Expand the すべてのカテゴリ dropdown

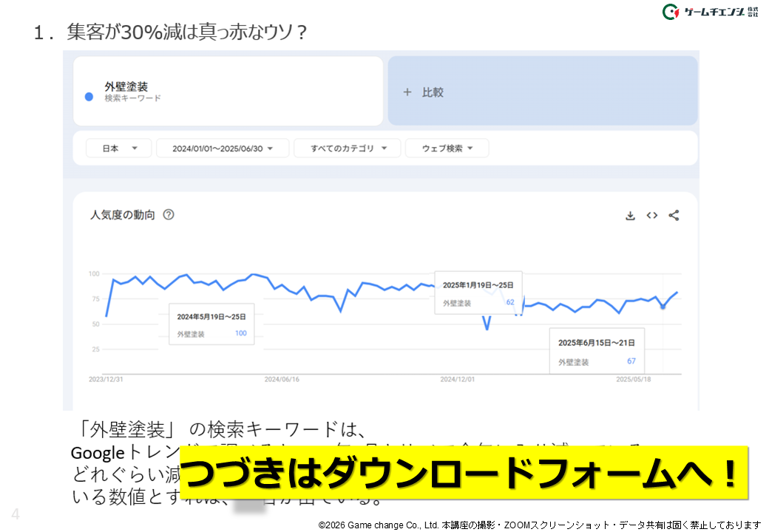348,148
